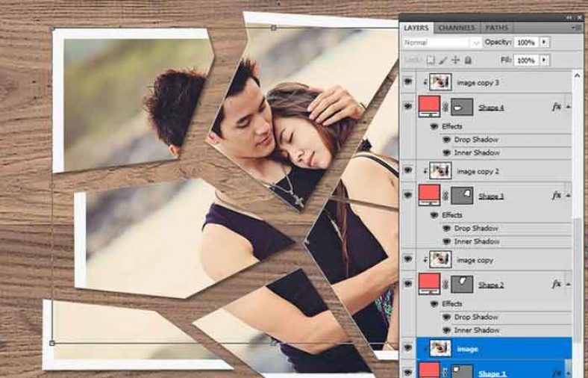The image size is (588, 378).
Task: Toggle Inner Shadow visibility under Shape 4
Action: (446, 153)
